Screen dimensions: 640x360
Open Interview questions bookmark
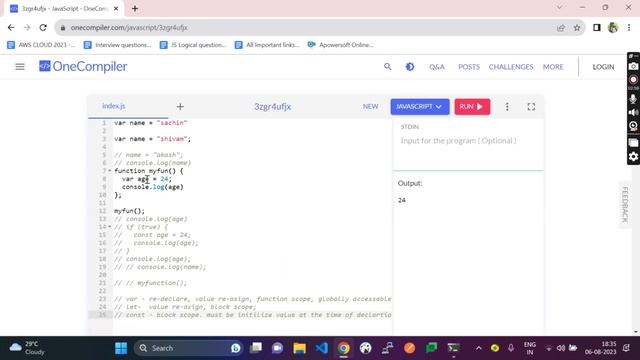click(118, 45)
